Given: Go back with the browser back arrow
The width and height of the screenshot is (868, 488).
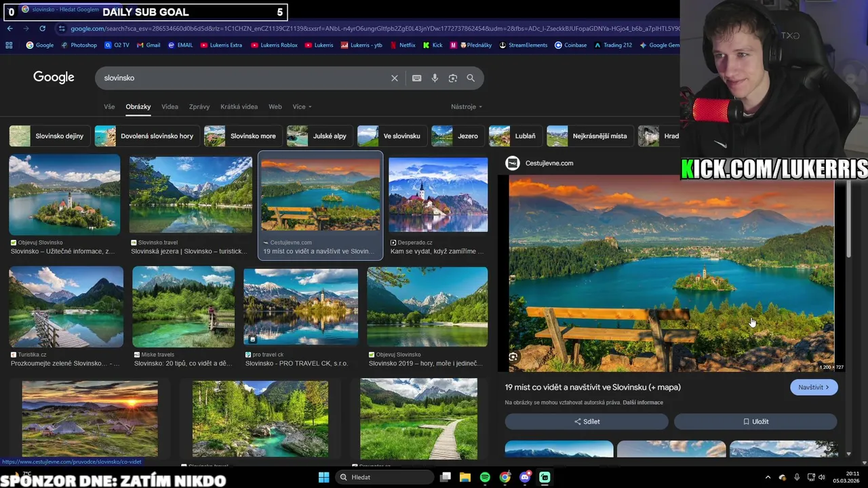Looking at the screenshot, I should [9, 28].
